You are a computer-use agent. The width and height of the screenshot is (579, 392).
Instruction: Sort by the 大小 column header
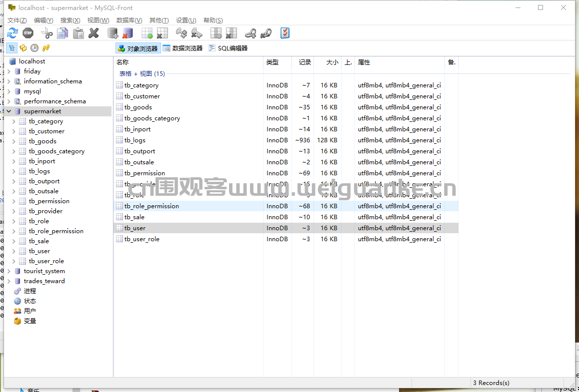327,62
